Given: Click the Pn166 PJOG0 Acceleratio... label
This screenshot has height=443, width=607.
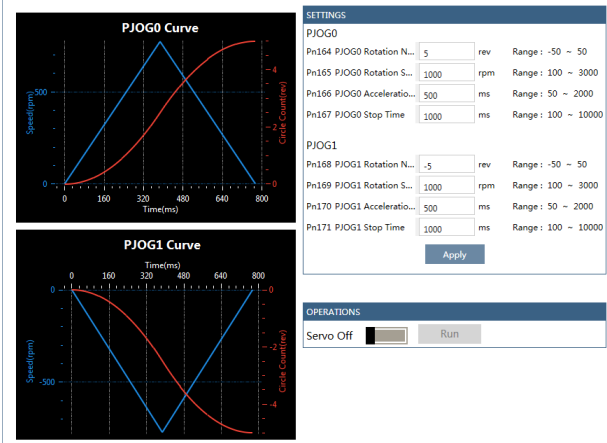Looking at the screenshot, I should pos(360,93).
